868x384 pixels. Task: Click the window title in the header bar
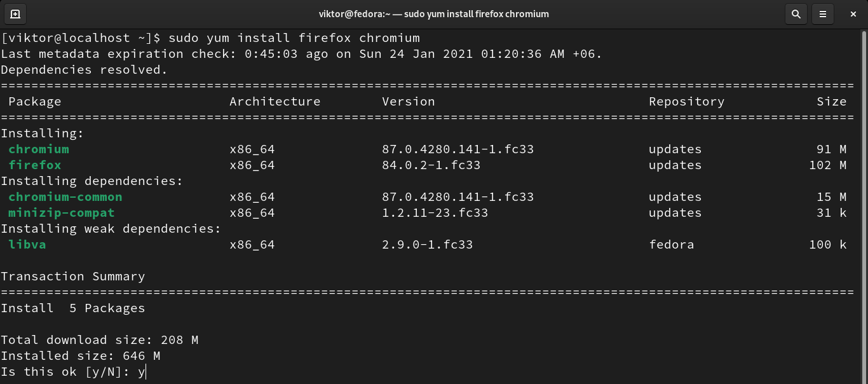click(x=433, y=13)
